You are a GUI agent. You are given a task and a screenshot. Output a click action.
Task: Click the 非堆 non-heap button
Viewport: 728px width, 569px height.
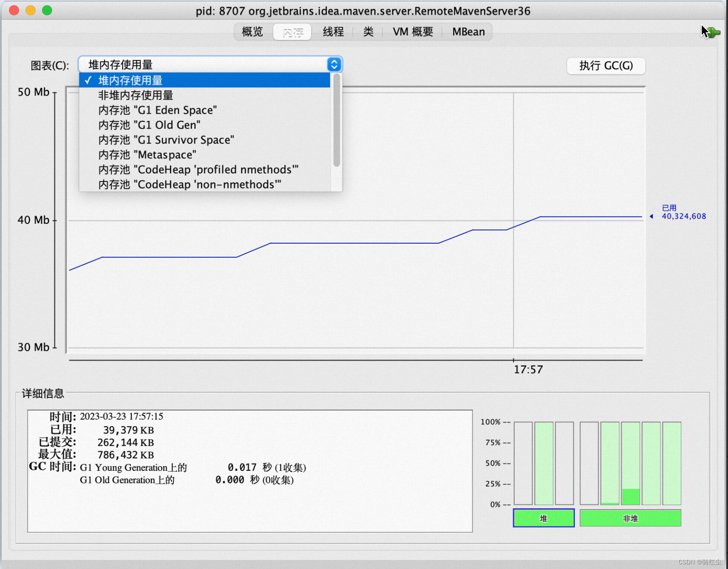click(630, 518)
